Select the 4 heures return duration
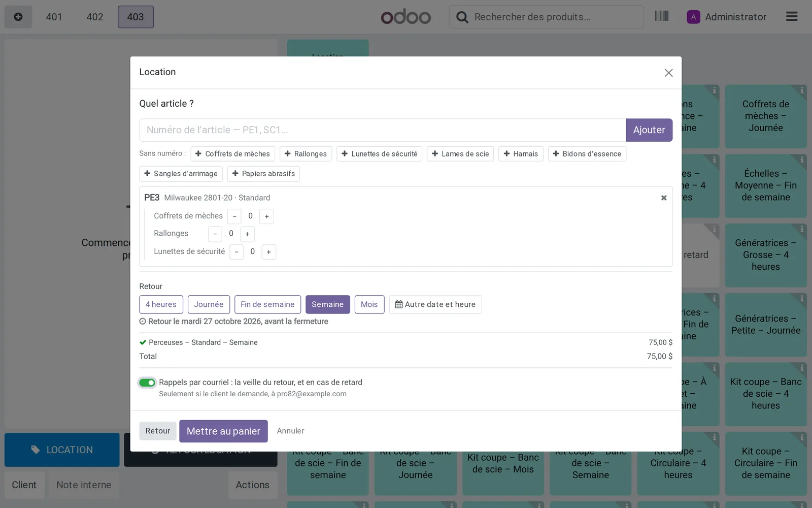812x508 pixels. (x=161, y=304)
